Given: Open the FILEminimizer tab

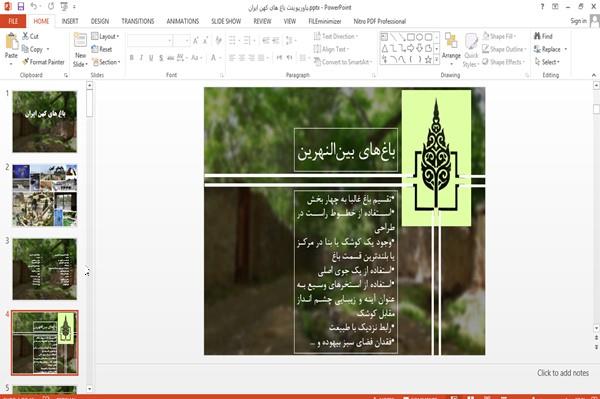Looking at the screenshot, I should tap(324, 21).
